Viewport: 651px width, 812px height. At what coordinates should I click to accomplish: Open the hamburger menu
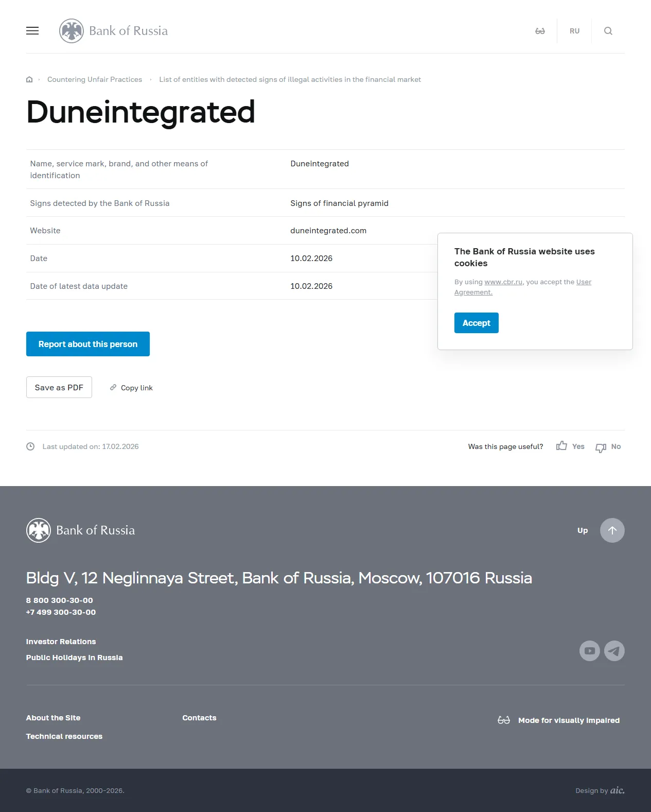click(32, 31)
